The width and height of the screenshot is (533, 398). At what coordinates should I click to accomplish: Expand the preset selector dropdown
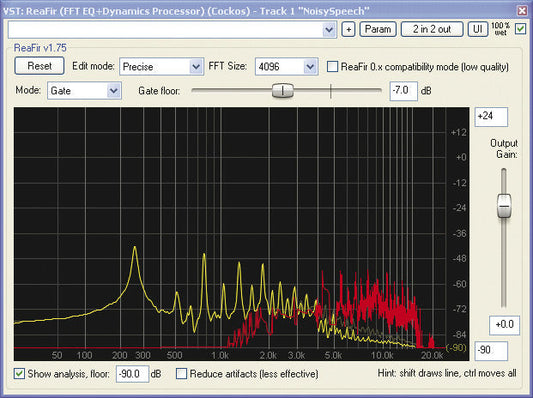[x=328, y=30]
